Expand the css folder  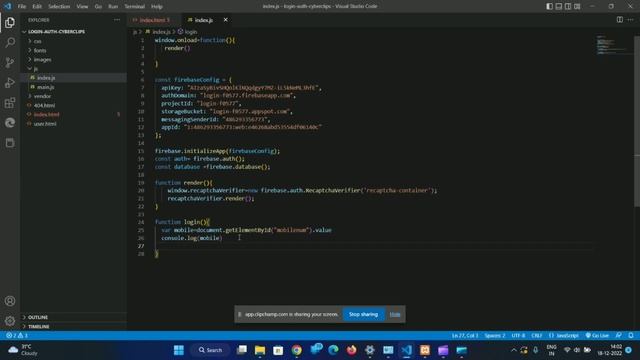[73, 41]
